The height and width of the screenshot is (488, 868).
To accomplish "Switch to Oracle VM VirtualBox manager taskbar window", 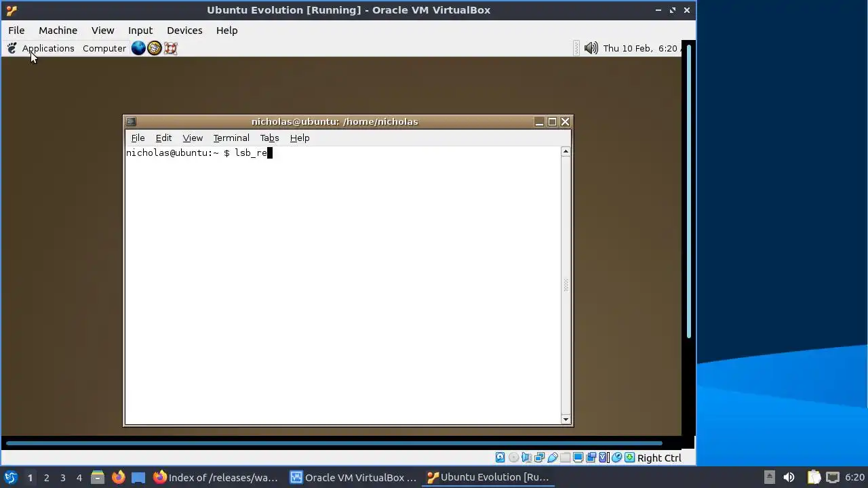I will point(353,477).
